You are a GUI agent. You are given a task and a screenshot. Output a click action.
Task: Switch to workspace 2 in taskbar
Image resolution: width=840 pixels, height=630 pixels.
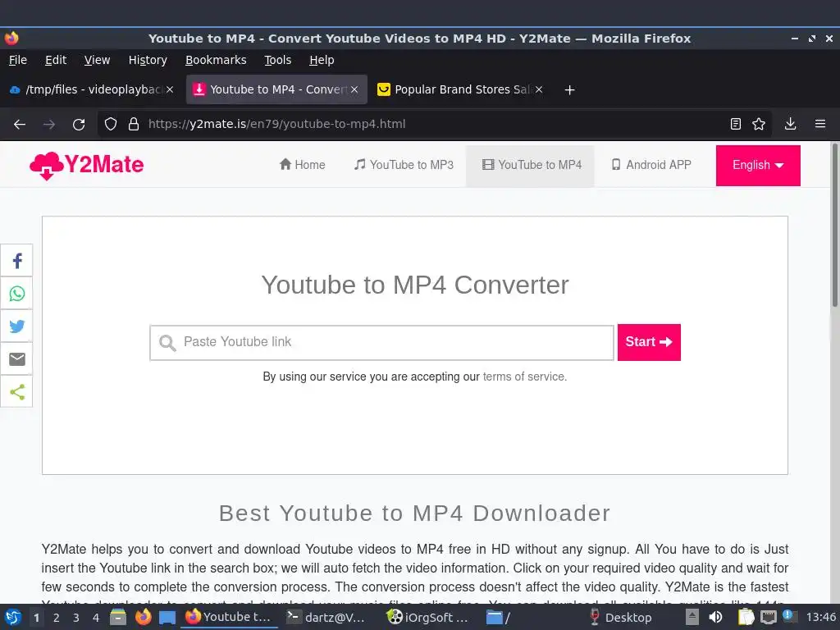pyautogui.click(x=57, y=618)
